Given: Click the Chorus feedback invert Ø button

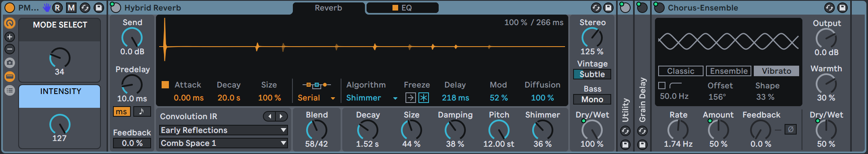Looking at the screenshot, I should (x=791, y=130).
